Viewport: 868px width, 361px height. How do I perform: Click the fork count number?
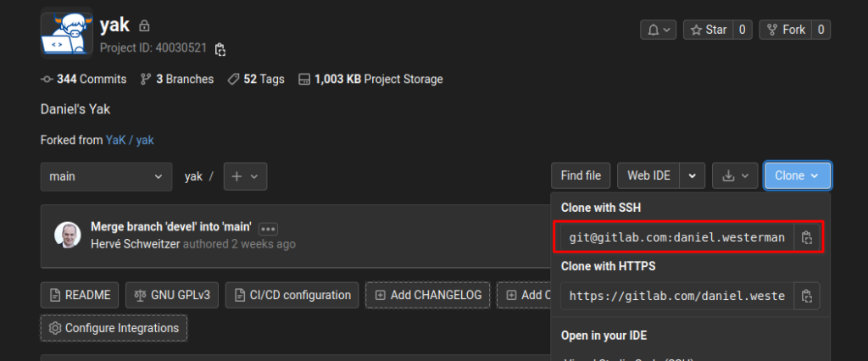(x=821, y=30)
